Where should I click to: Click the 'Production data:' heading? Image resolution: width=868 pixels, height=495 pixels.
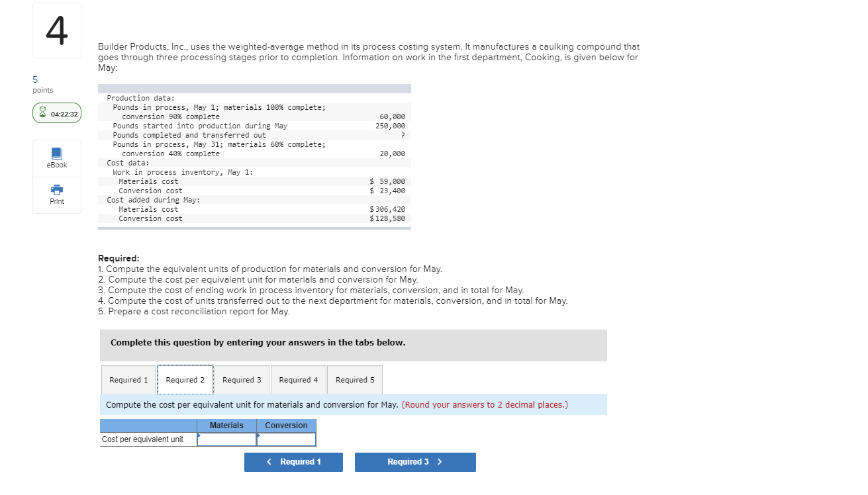click(140, 98)
